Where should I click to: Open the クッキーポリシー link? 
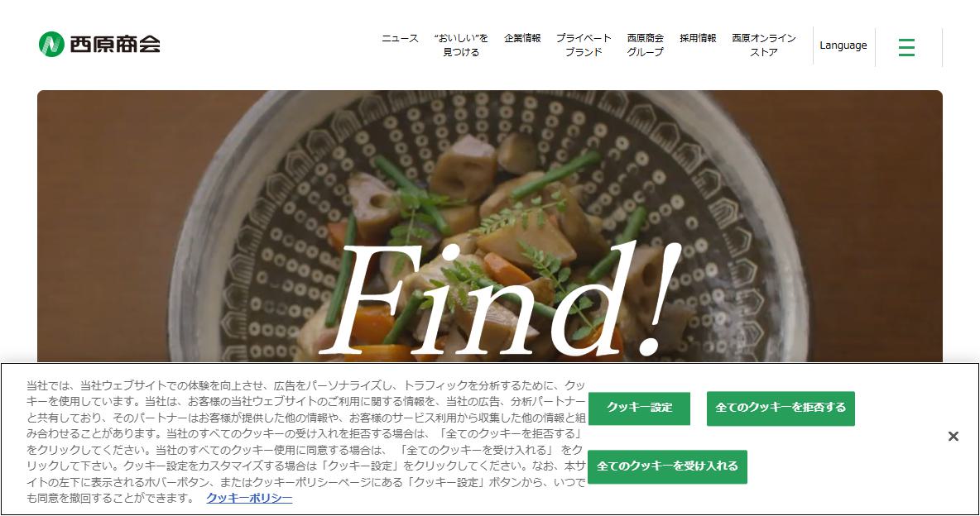click(249, 498)
